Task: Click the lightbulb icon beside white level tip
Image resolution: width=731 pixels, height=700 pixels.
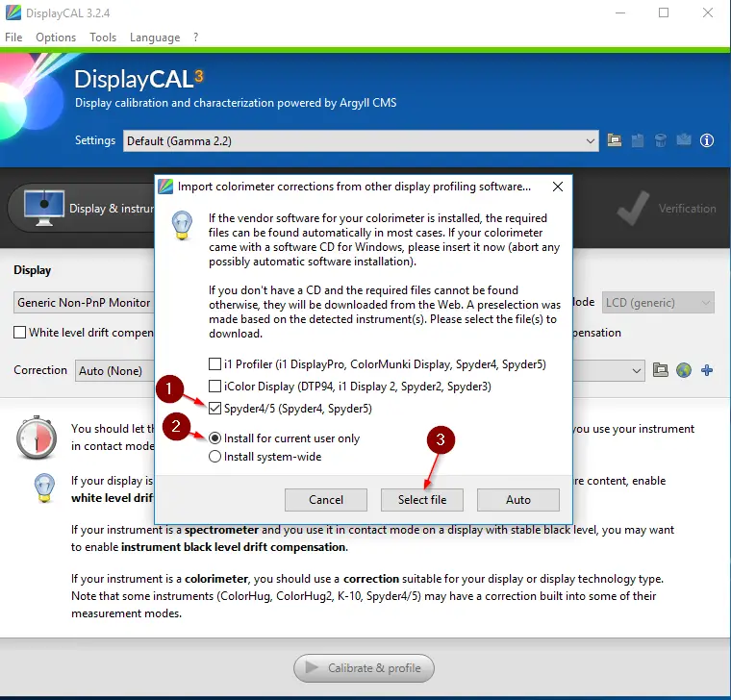Action: pos(44,487)
